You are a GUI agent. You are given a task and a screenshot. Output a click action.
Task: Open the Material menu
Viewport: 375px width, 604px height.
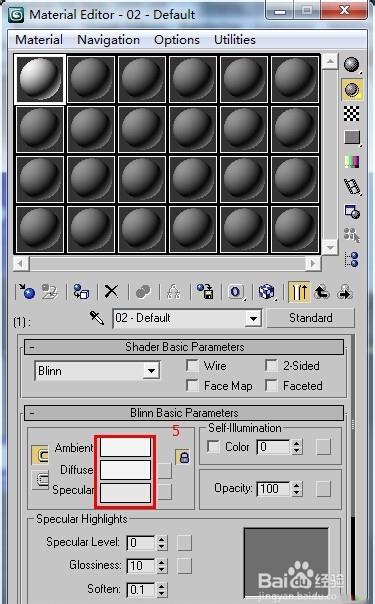tap(39, 40)
